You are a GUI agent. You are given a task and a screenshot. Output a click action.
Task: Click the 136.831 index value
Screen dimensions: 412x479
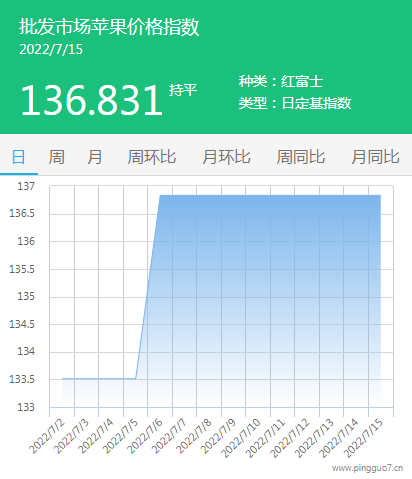coord(92,100)
